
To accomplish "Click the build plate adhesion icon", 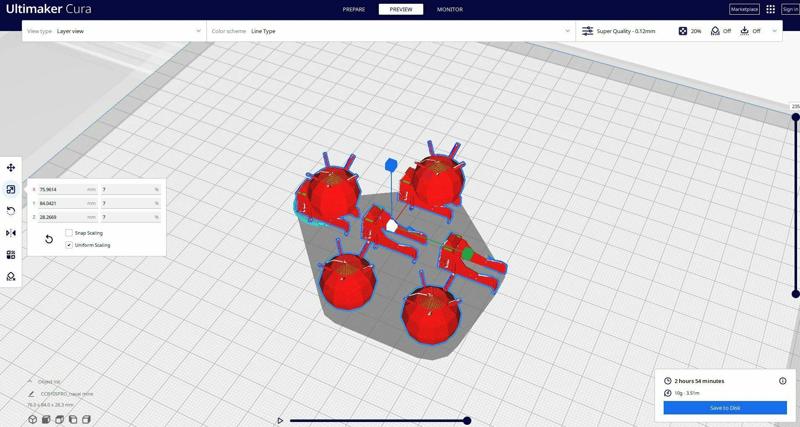I will (744, 31).
